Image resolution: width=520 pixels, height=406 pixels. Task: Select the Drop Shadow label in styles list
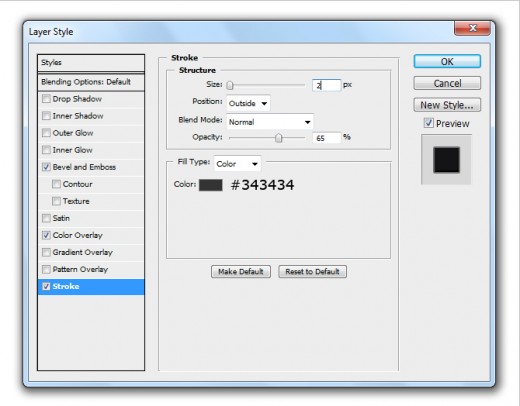[x=77, y=99]
